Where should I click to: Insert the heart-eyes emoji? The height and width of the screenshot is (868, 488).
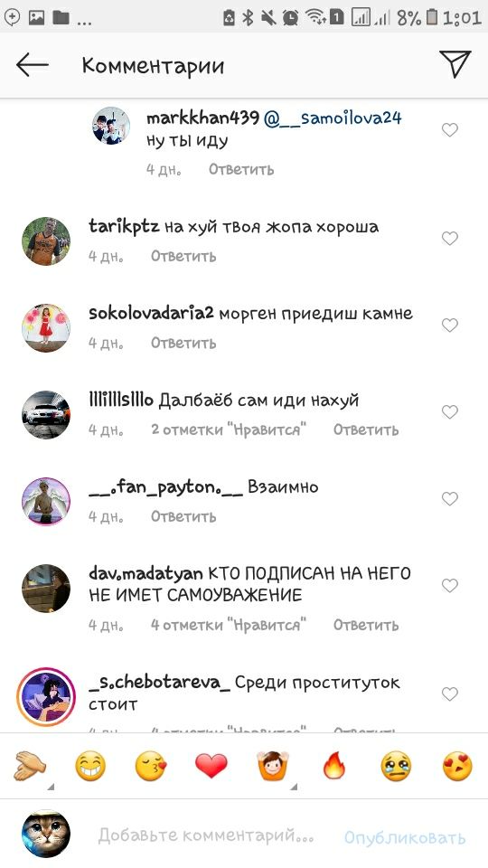click(457, 767)
